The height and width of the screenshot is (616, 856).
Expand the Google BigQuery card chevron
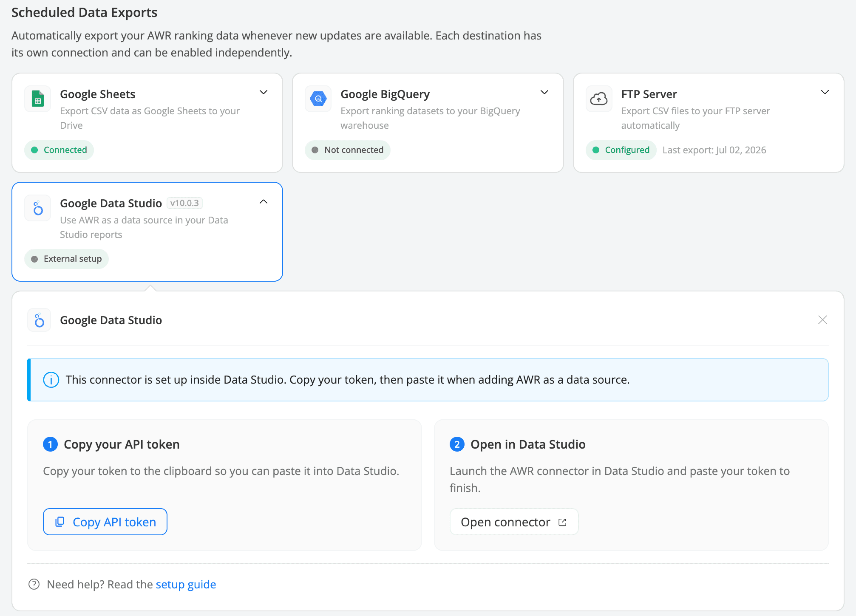(544, 92)
